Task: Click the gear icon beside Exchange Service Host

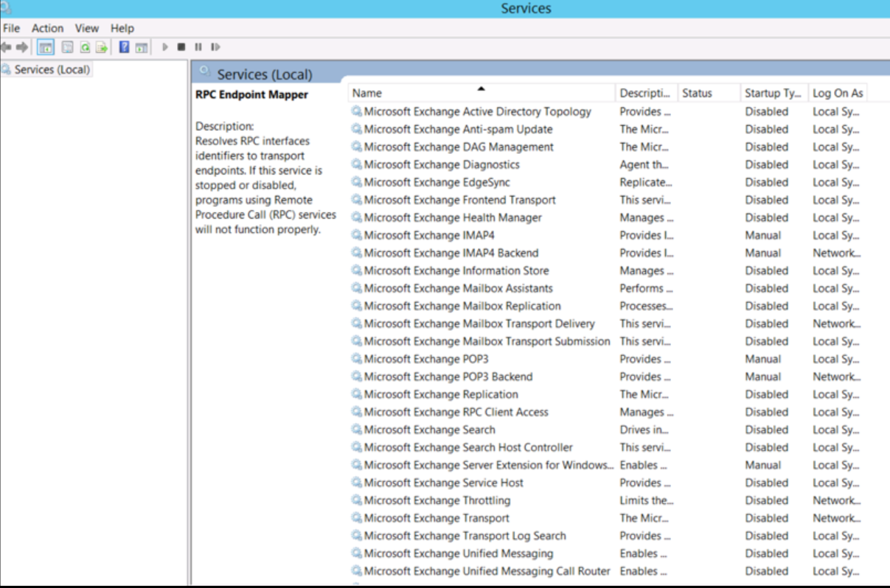Action: (x=357, y=483)
